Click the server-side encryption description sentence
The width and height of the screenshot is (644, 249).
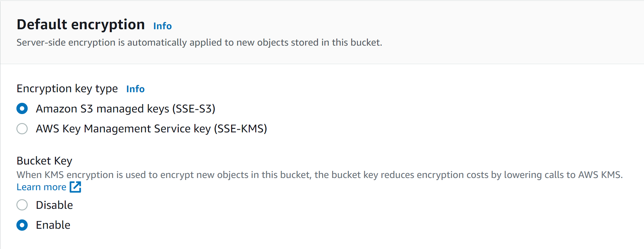click(199, 42)
